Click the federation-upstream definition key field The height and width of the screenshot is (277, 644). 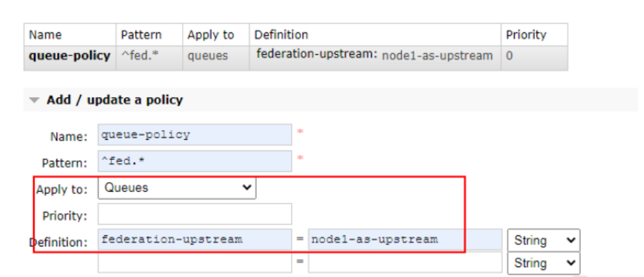(x=194, y=239)
